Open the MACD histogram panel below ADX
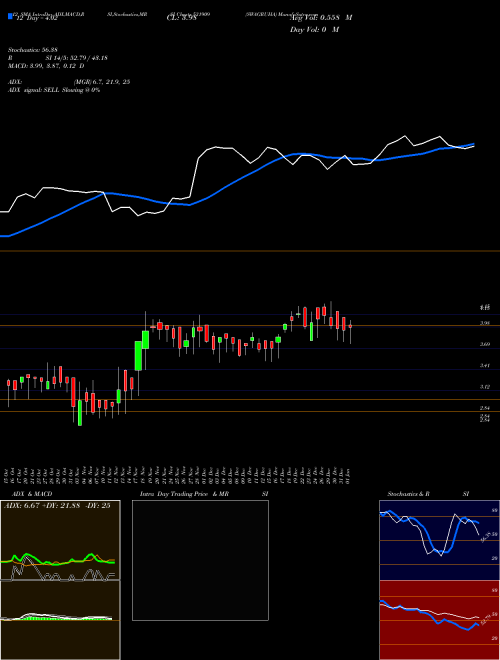500x660 pixels. tap(60, 620)
